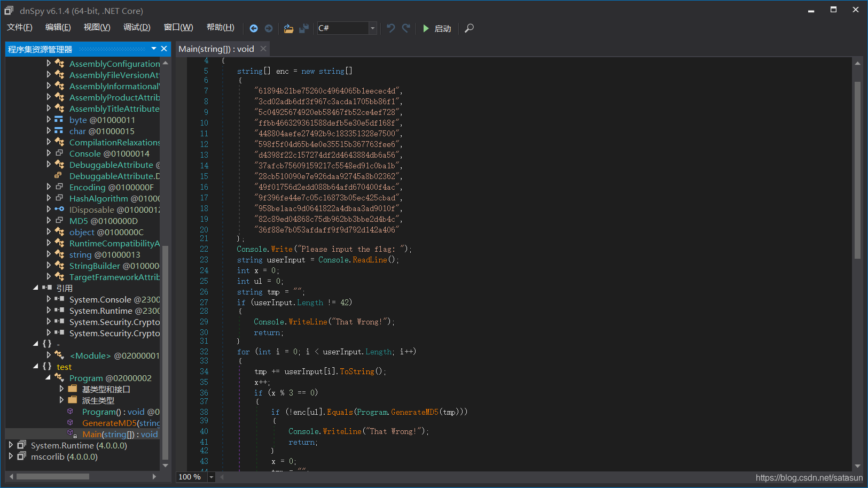
Task: Select HashAlgorithm type in the tree
Action: [114, 198]
